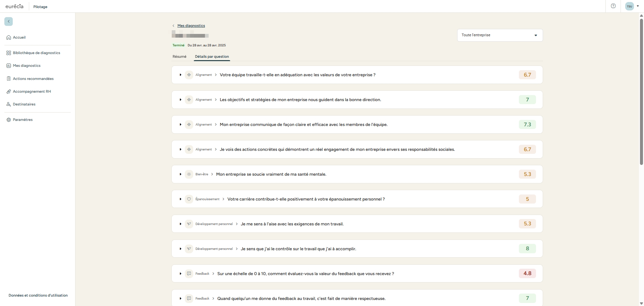The width and height of the screenshot is (644, 306).
Task: Click the Destinataires people icon
Action: 9,104
